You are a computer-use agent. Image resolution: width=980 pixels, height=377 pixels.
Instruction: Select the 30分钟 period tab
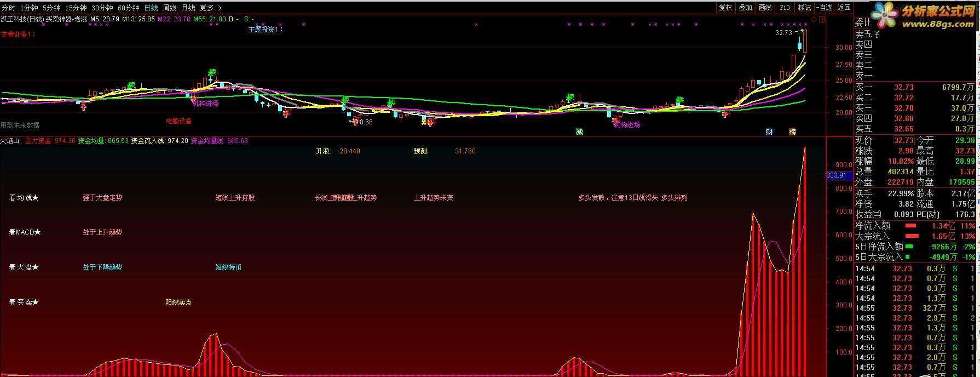(102, 8)
